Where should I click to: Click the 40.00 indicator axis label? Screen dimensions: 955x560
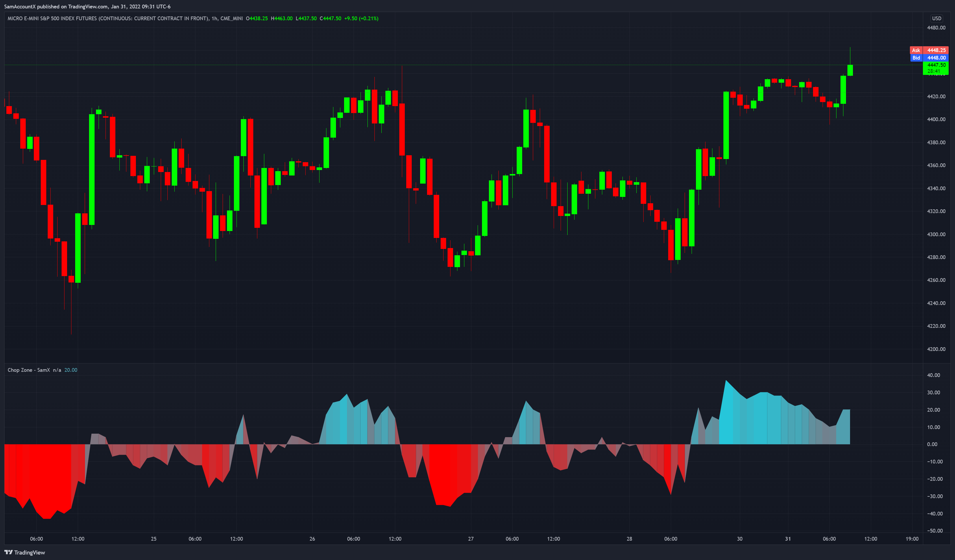point(933,375)
